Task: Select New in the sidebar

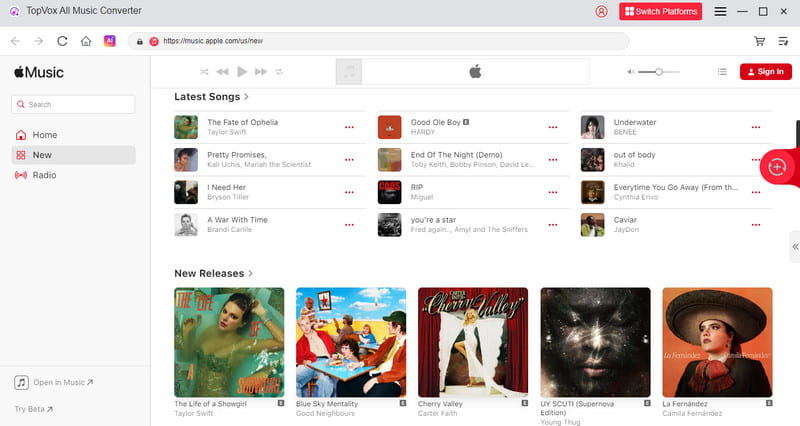Action: (73, 155)
